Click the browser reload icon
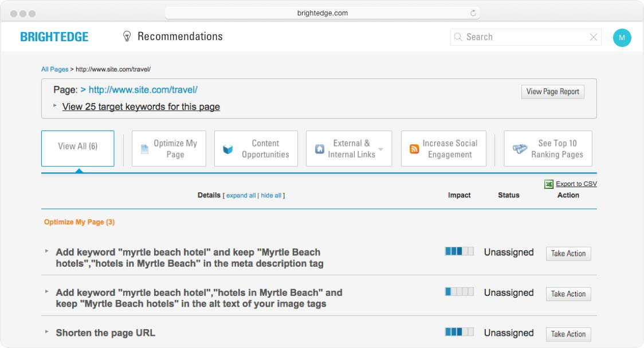This screenshot has height=348, width=644. [x=473, y=13]
